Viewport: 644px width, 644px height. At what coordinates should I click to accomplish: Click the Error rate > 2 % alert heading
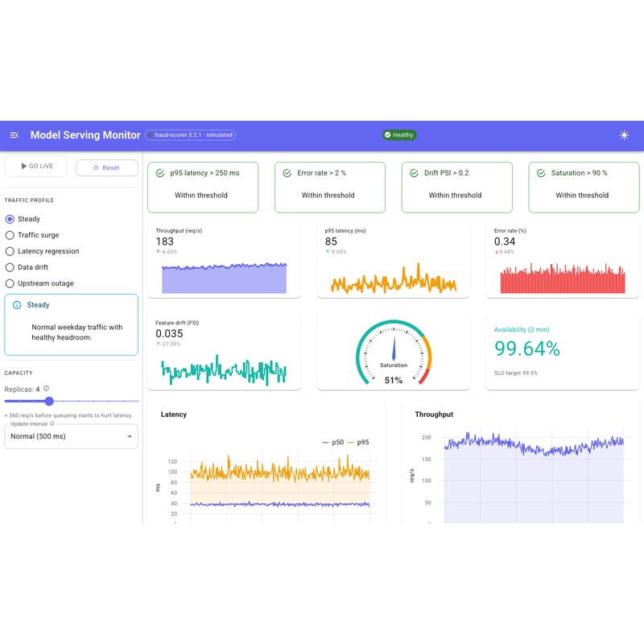point(321,173)
